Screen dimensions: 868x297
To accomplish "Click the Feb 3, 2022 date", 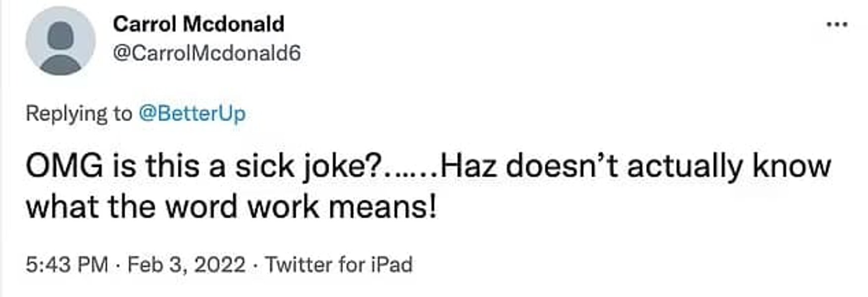I will [186, 264].
